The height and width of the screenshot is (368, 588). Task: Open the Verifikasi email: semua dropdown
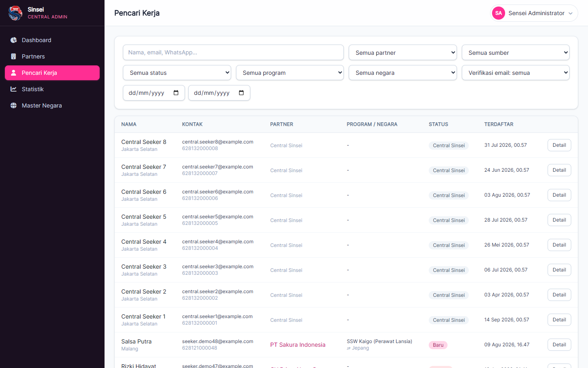coord(516,73)
